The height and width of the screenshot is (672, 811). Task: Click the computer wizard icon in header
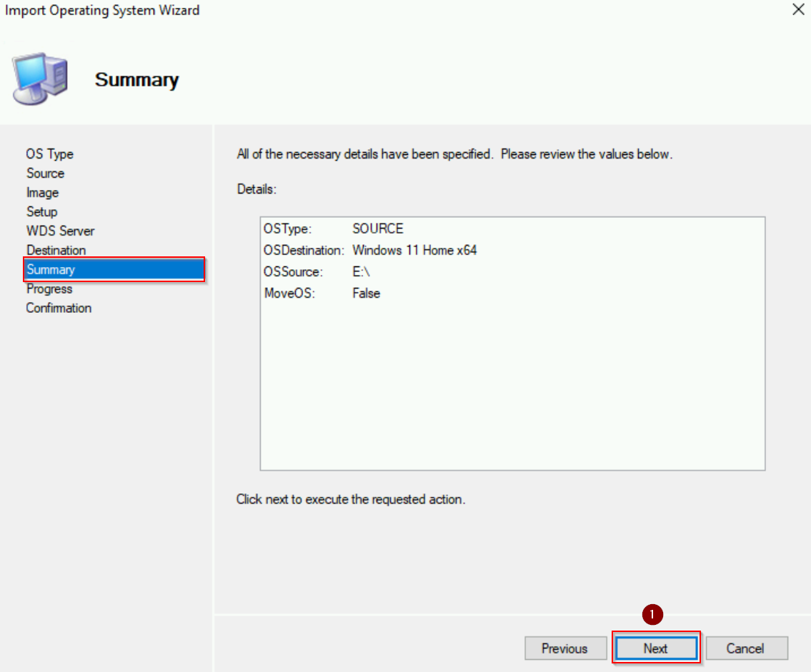[x=40, y=77]
